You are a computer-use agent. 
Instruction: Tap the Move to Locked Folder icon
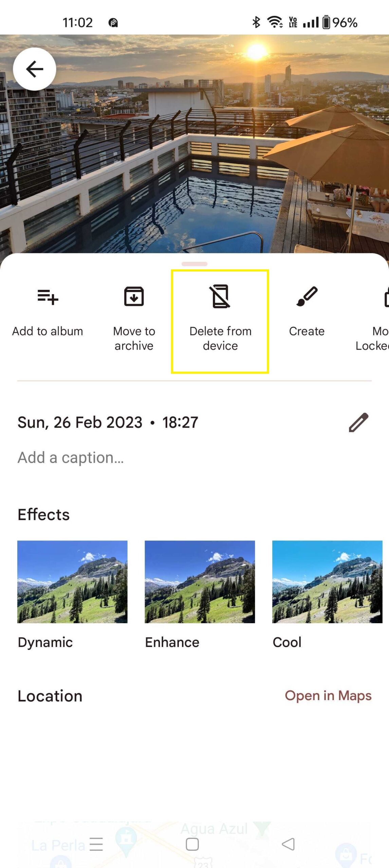[x=385, y=297]
